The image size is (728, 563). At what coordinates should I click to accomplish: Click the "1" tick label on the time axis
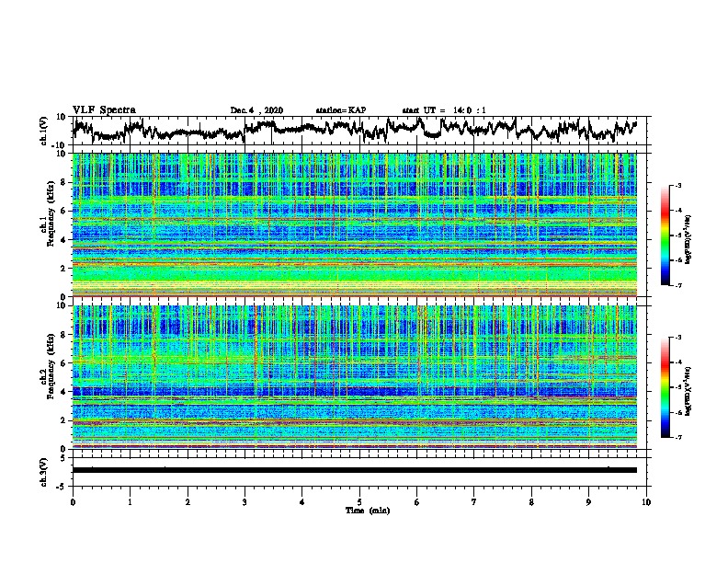130,502
